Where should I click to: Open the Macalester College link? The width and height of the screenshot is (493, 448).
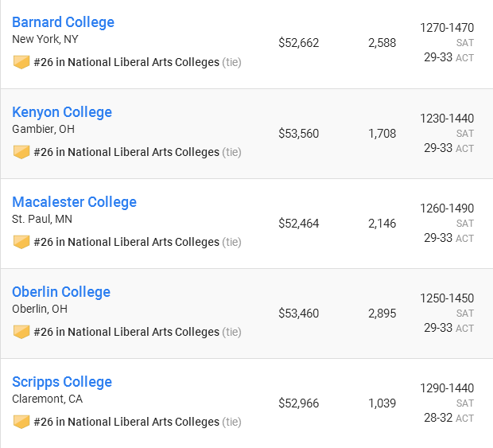click(74, 202)
